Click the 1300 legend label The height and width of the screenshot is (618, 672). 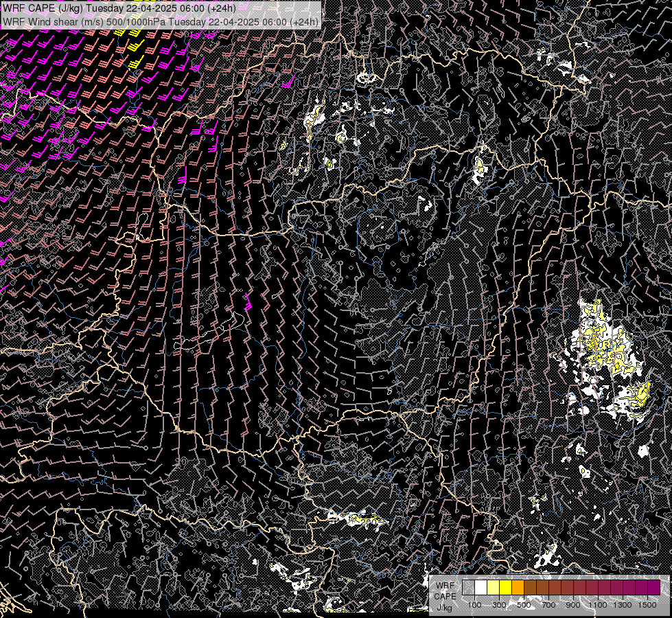pyautogui.click(x=623, y=605)
